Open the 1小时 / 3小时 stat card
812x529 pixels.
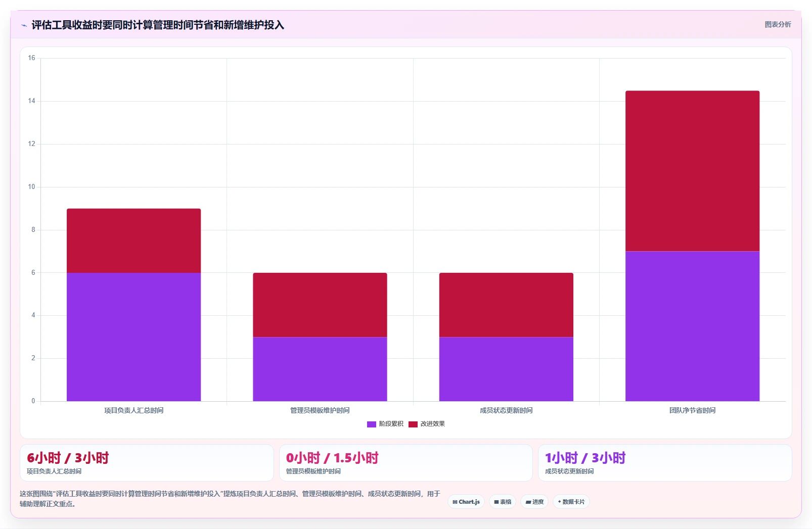665,463
